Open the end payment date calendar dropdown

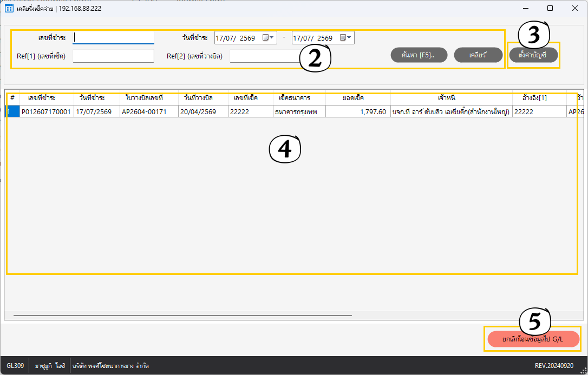pos(345,37)
